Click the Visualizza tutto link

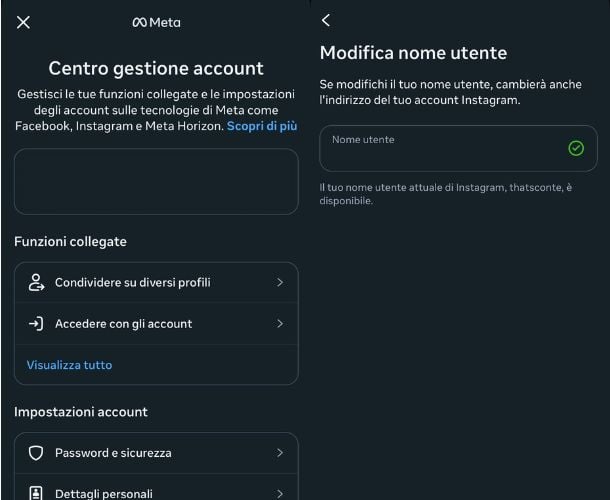69,365
